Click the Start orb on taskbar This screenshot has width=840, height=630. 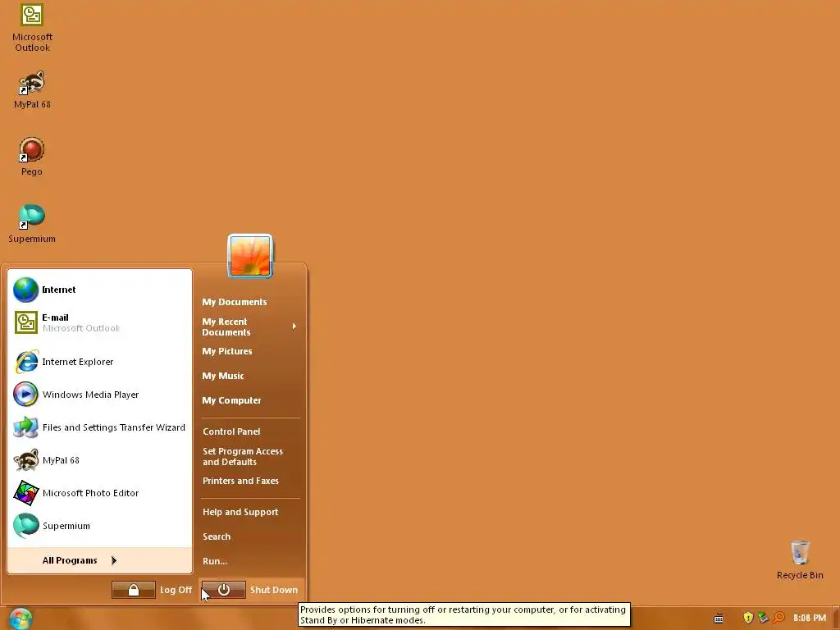pyautogui.click(x=21, y=619)
